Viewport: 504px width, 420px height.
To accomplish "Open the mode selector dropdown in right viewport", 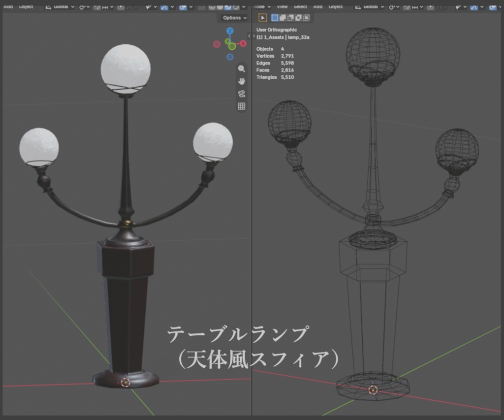I will pyautogui.click(x=262, y=7).
